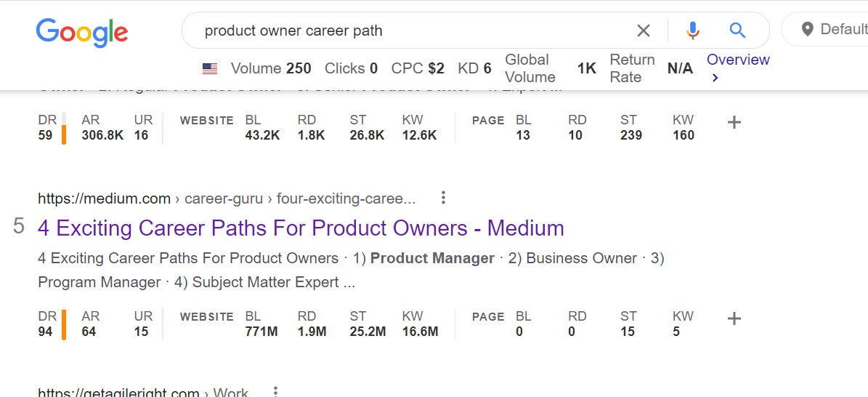Click the Return Rate N/A value
Viewport: 868px width, 397px height.
tap(680, 69)
